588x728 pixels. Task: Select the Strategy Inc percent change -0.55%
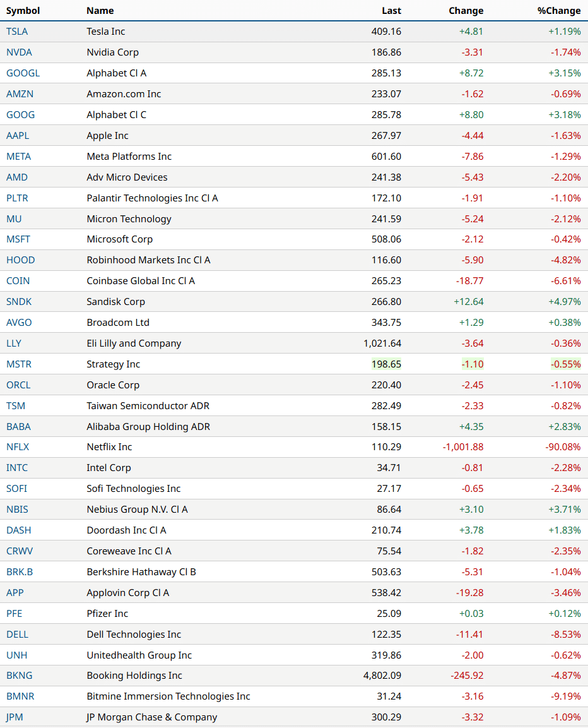point(566,364)
